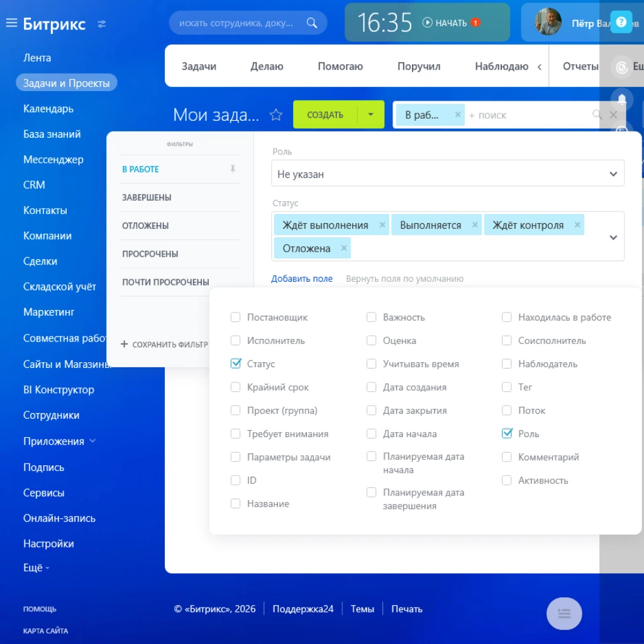Click the star icon next to Мои задачи

275,114
